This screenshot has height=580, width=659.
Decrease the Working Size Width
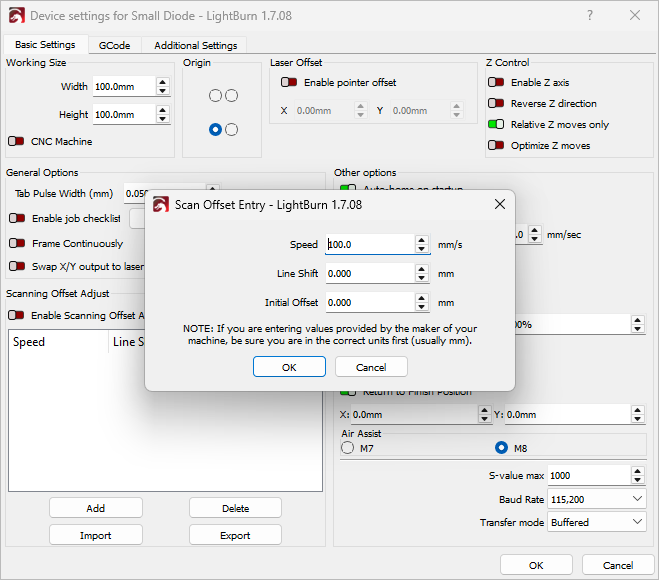[163, 91]
